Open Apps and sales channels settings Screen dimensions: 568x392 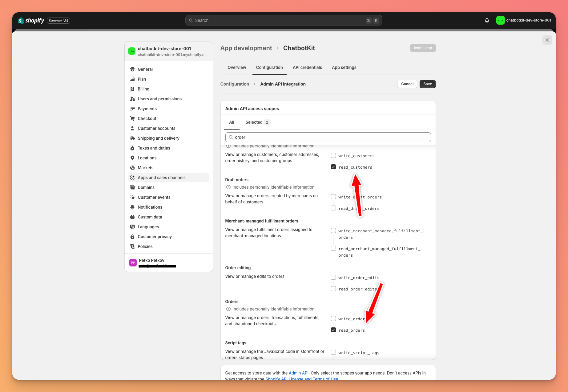(169, 178)
